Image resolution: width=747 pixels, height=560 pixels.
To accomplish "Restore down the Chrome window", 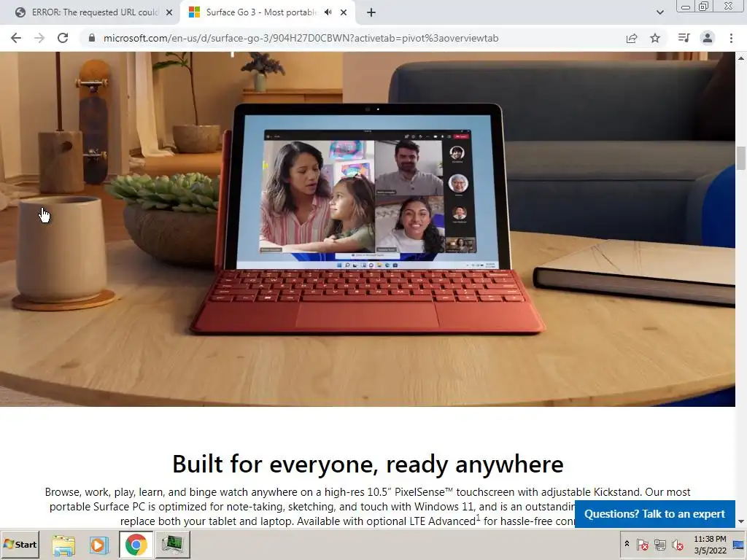I will pyautogui.click(x=703, y=7).
